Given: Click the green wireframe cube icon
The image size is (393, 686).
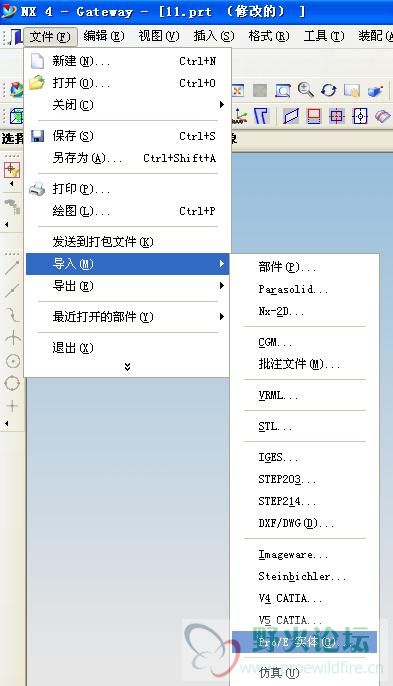Looking at the screenshot, I should 17,116.
